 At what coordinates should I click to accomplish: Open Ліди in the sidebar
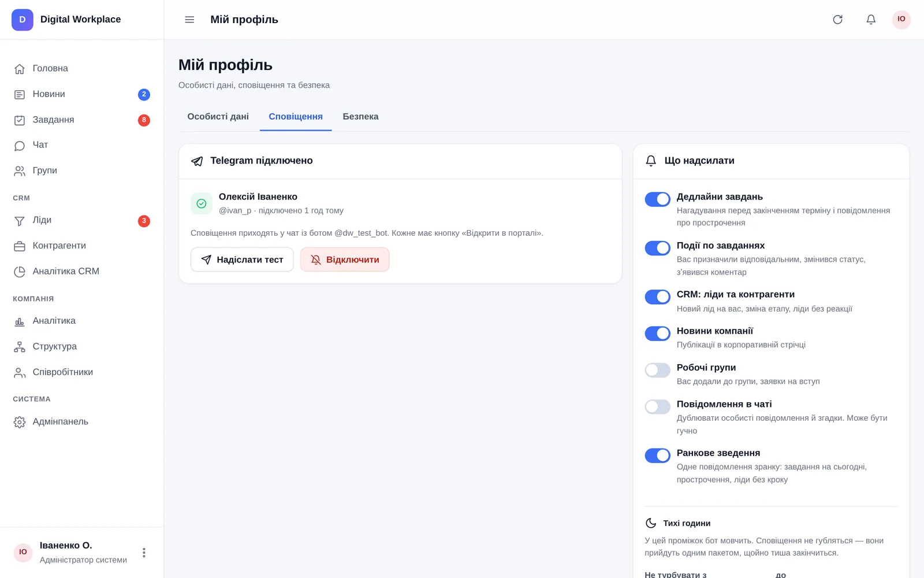click(x=81, y=220)
